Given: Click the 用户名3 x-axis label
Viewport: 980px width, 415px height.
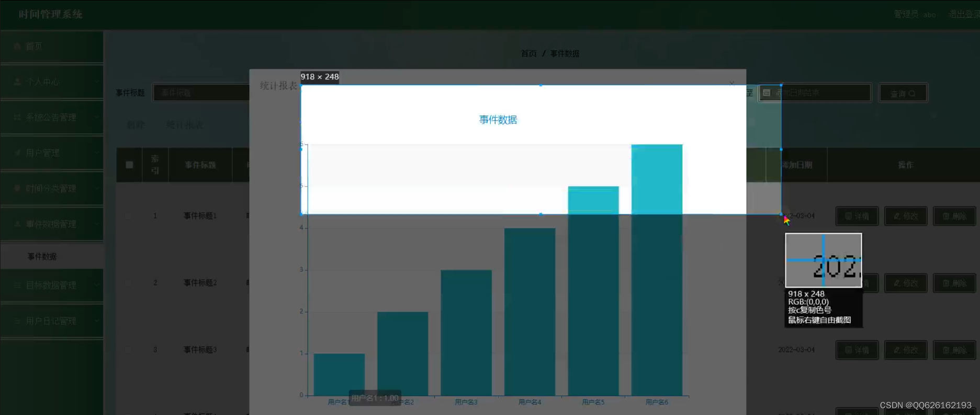Looking at the screenshot, I should point(466,402).
